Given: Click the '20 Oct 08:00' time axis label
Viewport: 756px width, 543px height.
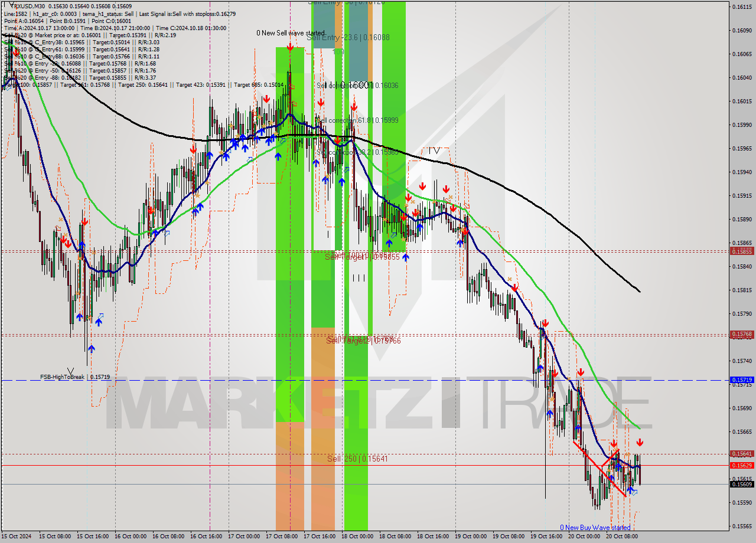Looking at the screenshot, I should point(623,537).
